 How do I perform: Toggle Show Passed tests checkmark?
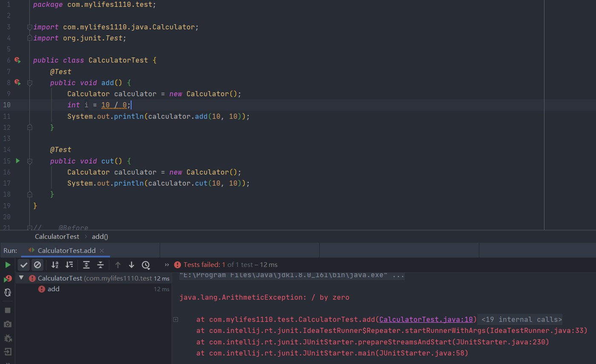(x=24, y=265)
